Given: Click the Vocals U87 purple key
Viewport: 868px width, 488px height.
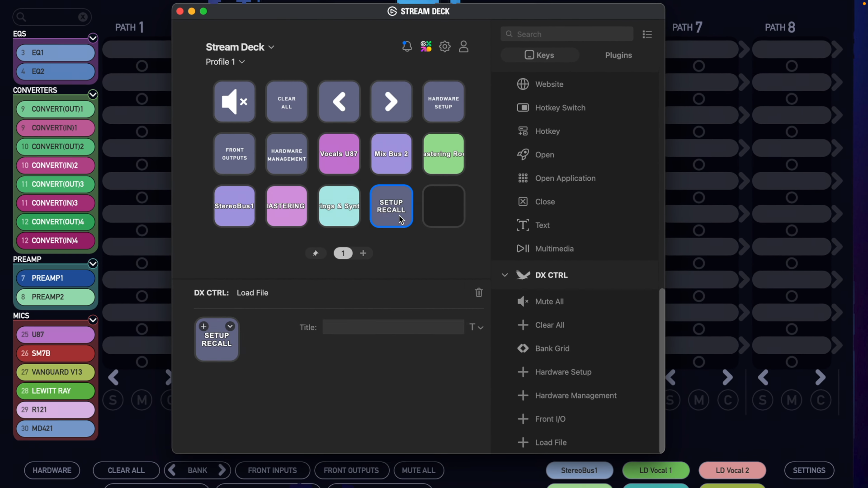Looking at the screenshot, I should click(339, 154).
